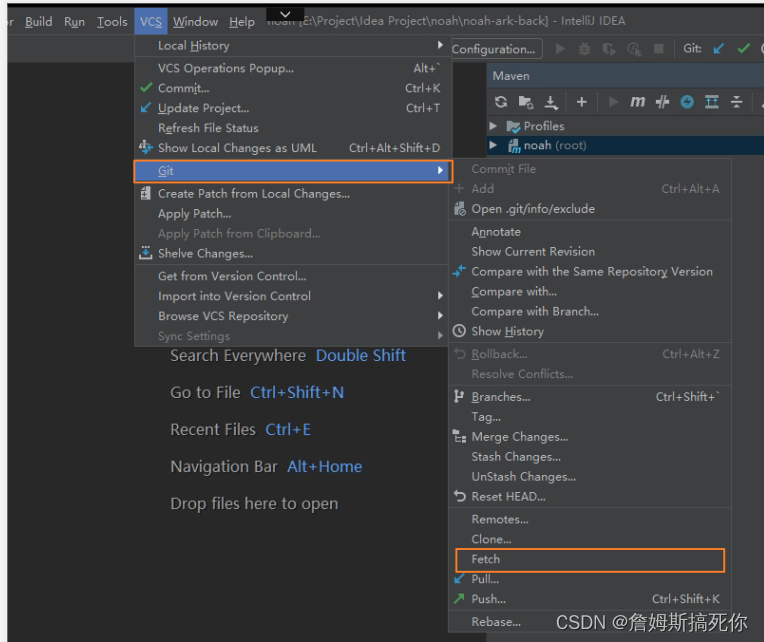Choose Show Local Changes as UML

[x=292, y=148]
